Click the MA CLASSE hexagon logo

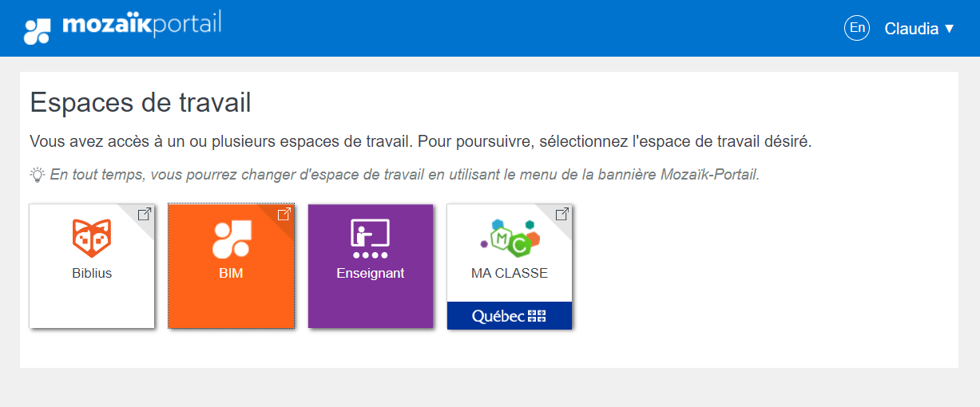pos(509,239)
